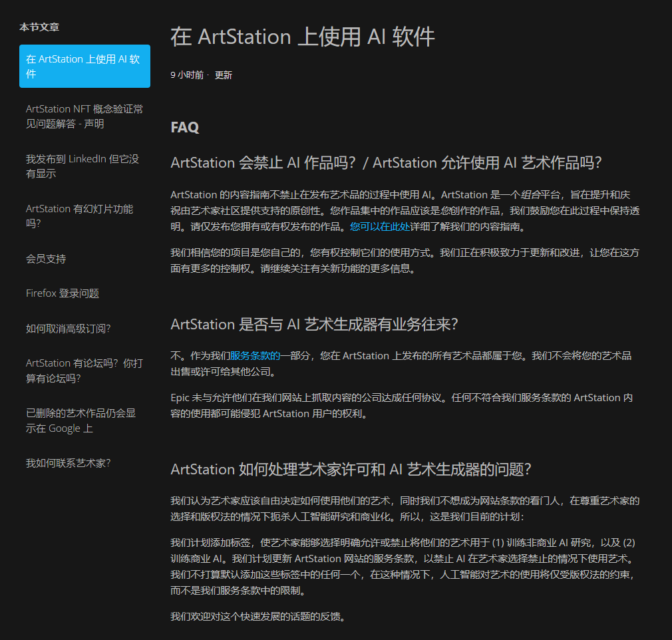Screen dimensions: 672x640
Task: Open 我发布到 LinkedIn 但它没有显示 article
Action: click(83, 166)
